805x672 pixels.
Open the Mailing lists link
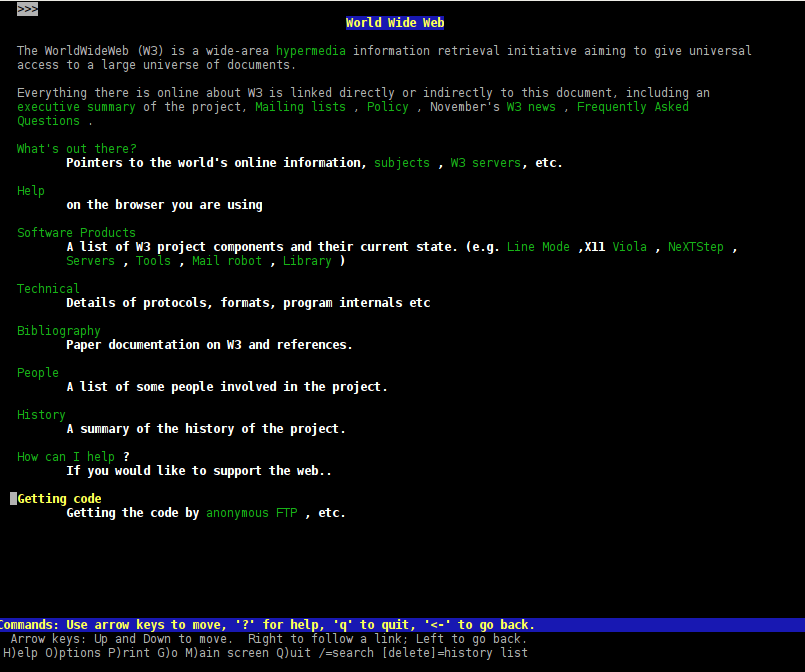click(300, 107)
